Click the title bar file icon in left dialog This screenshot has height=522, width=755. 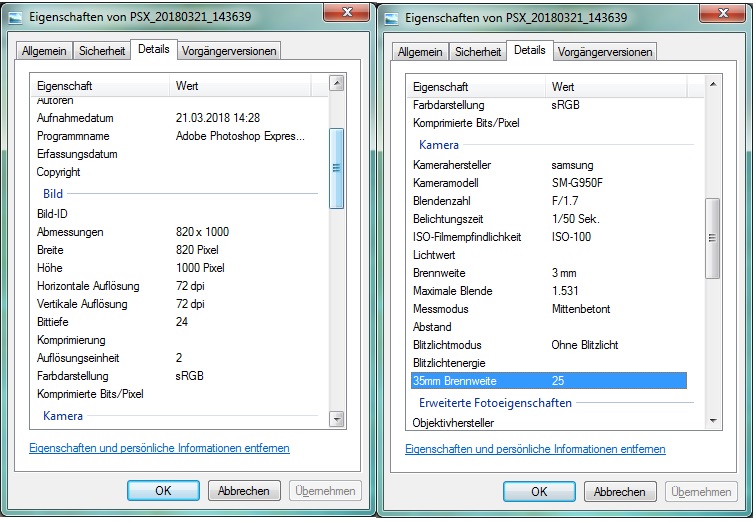(x=14, y=17)
